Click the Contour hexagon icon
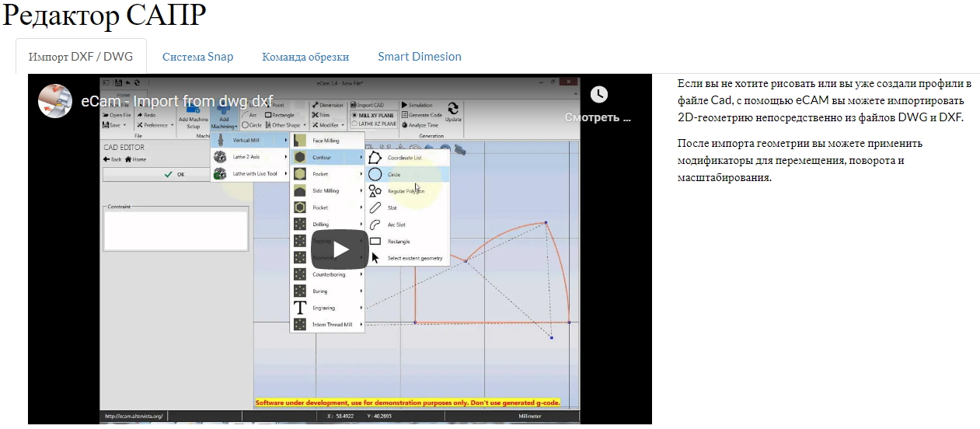Viewport: 980px width, 429px height. coord(299,158)
